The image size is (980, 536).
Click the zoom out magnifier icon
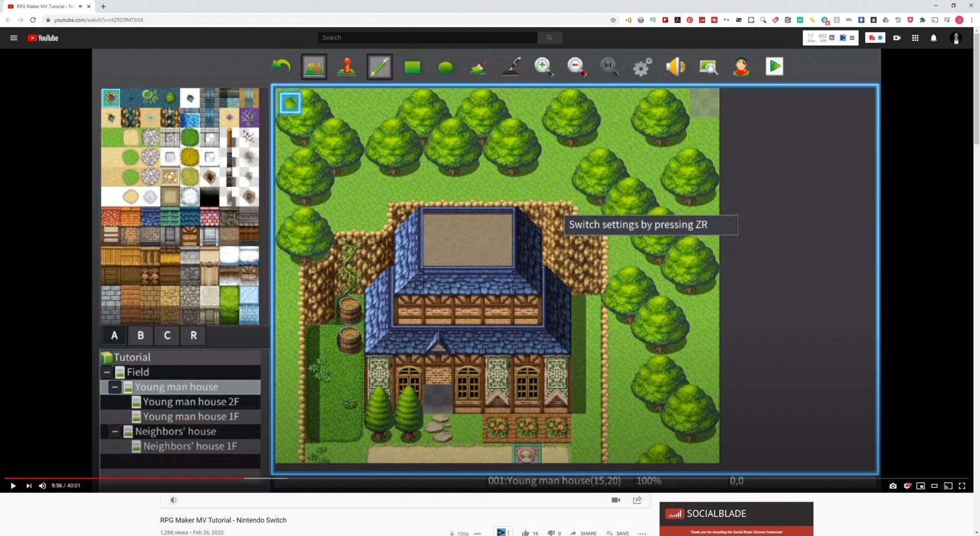[577, 66]
